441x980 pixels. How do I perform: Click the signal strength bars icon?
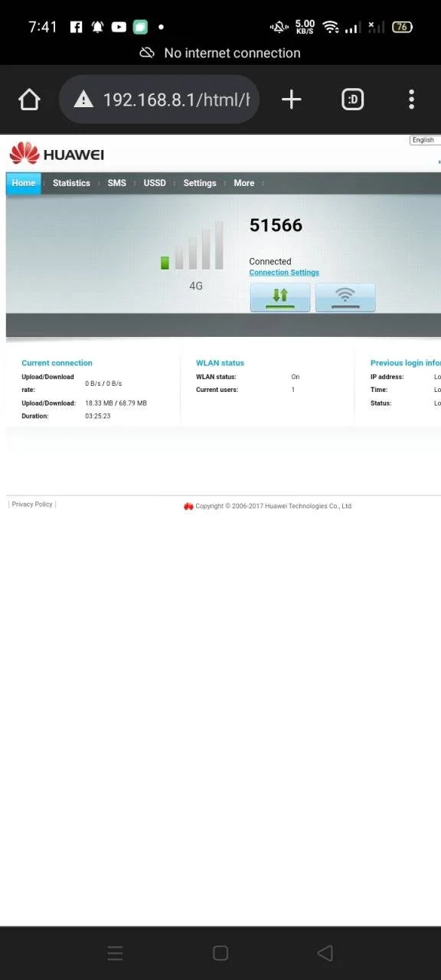click(x=192, y=246)
